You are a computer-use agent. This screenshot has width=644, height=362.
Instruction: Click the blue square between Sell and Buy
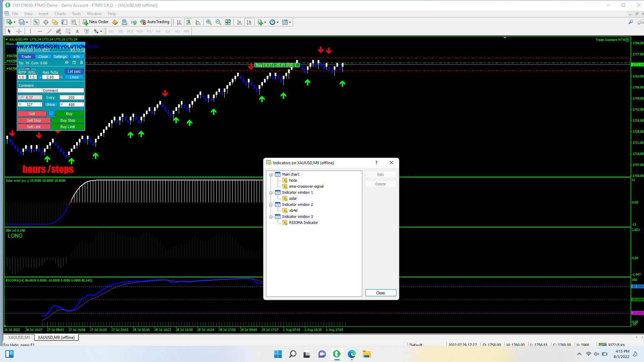[51, 114]
